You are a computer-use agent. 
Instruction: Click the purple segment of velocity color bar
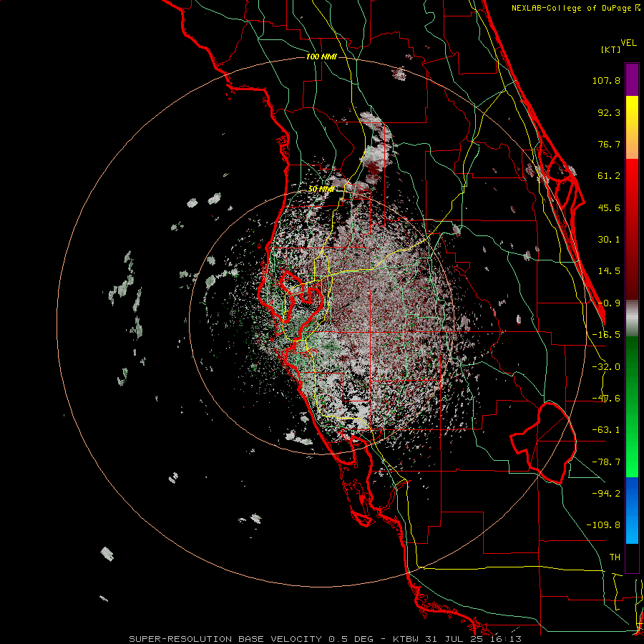[632, 79]
